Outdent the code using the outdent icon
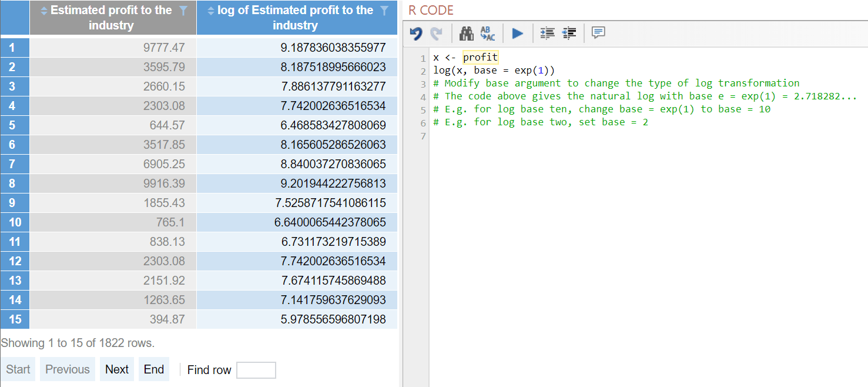This screenshot has width=868, height=387. pos(569,34)
